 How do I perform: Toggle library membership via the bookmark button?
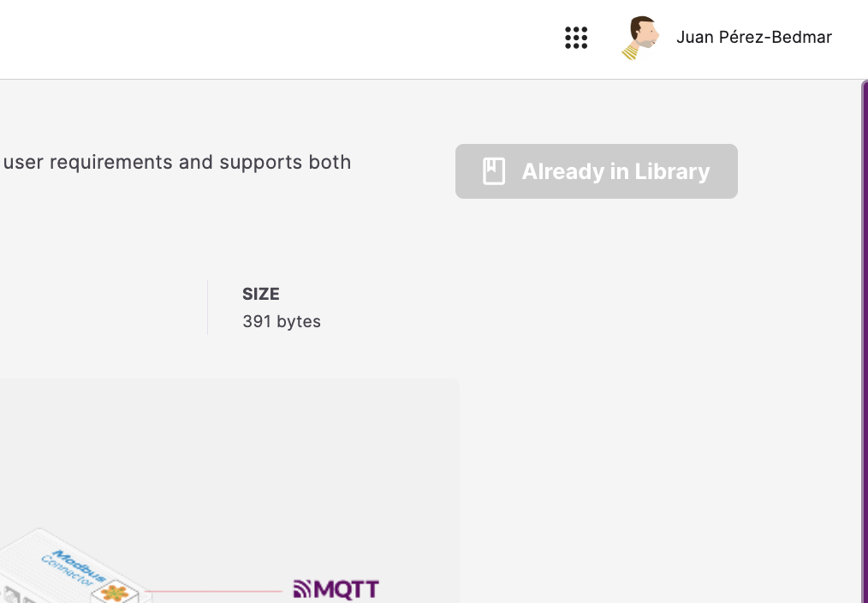pyautogui.click(x=596, y=171)
